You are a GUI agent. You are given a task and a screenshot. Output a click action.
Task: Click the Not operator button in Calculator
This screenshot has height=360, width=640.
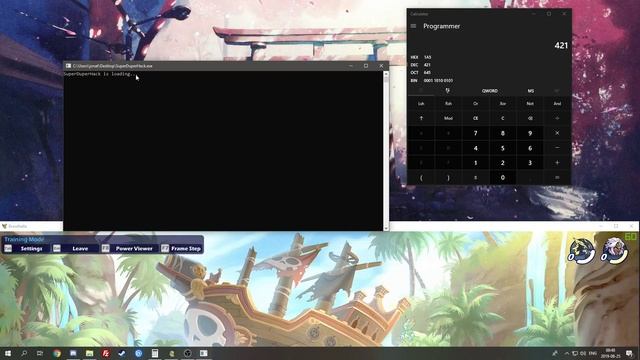point(530,104)
